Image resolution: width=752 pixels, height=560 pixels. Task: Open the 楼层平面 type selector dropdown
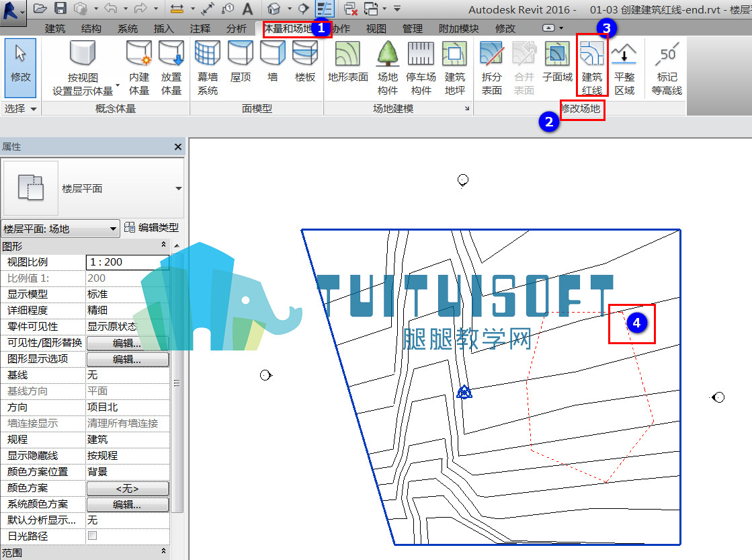178,189
